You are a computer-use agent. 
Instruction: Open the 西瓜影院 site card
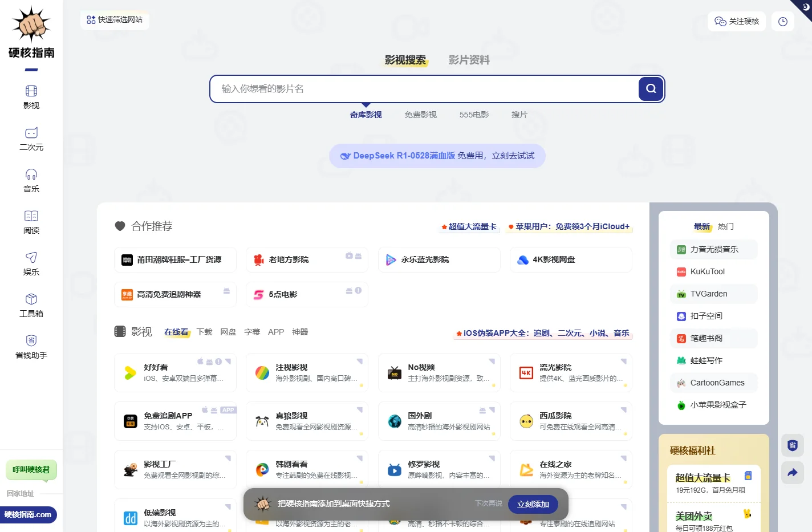(571, 421)
